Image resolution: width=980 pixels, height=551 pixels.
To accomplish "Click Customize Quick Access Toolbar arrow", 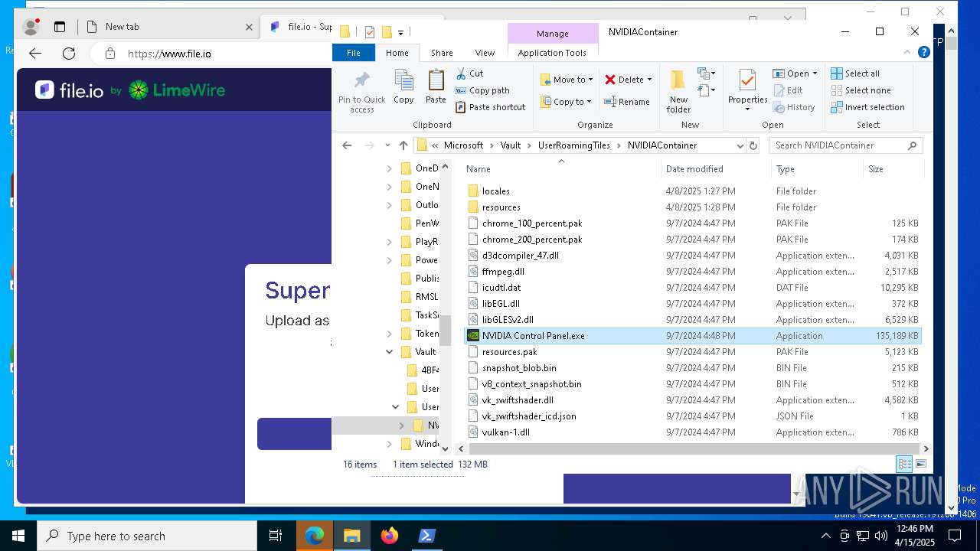I will [400, 32].
